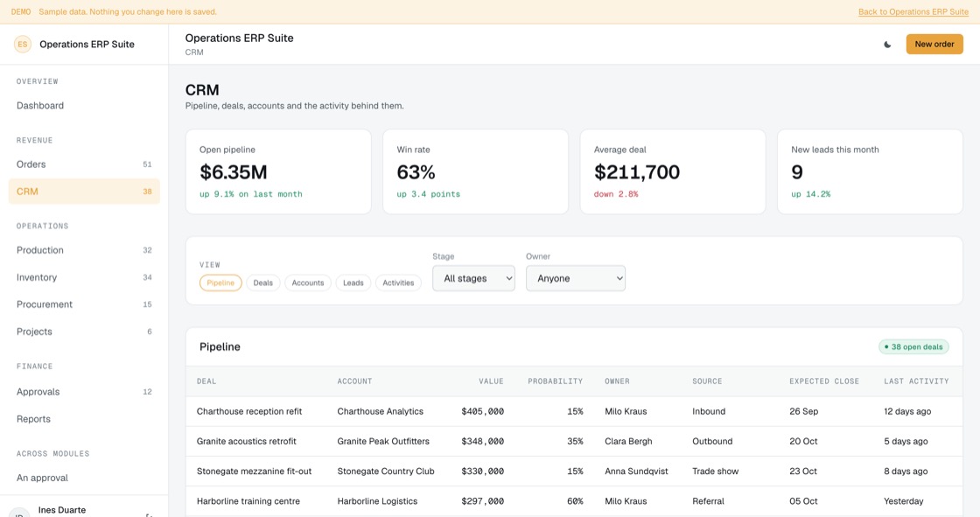Image resolution: width=980 pixels, height=517 pixels.
Task: Click the Granite Peak Outfitters account cell
Action: pos(384,442)
